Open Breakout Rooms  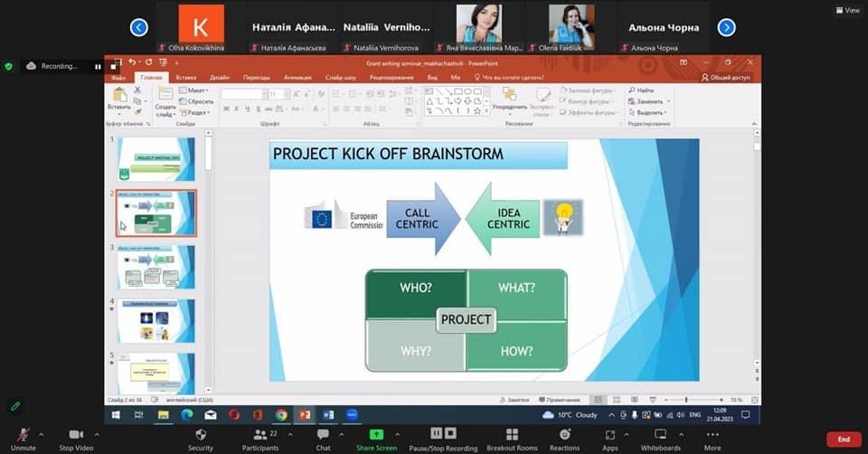coord(512,436)
